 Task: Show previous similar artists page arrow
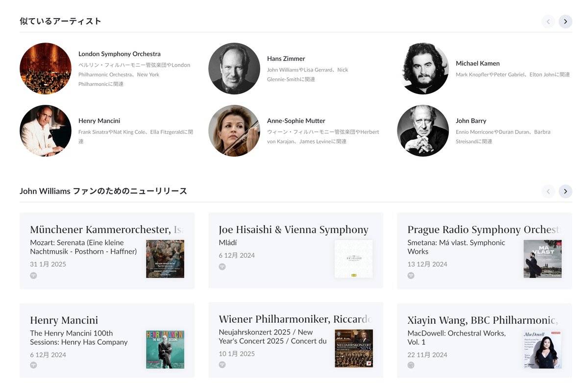coord(548,22)
